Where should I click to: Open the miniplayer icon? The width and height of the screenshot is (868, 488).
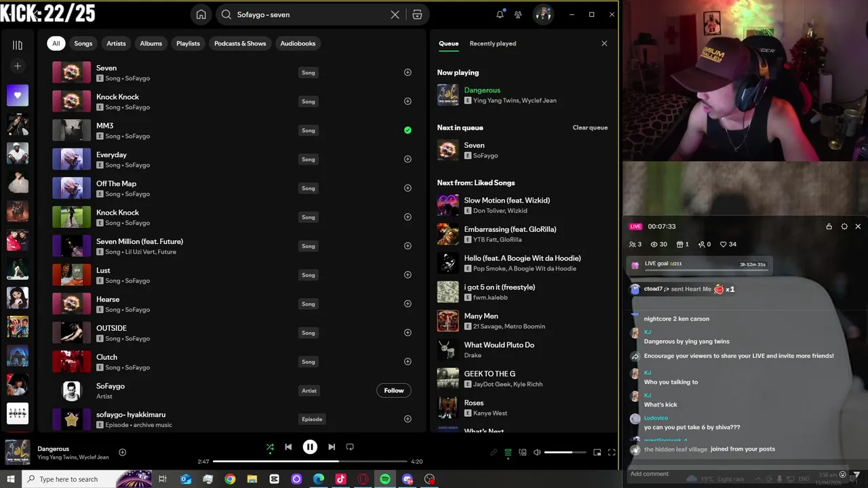(597, 452)
